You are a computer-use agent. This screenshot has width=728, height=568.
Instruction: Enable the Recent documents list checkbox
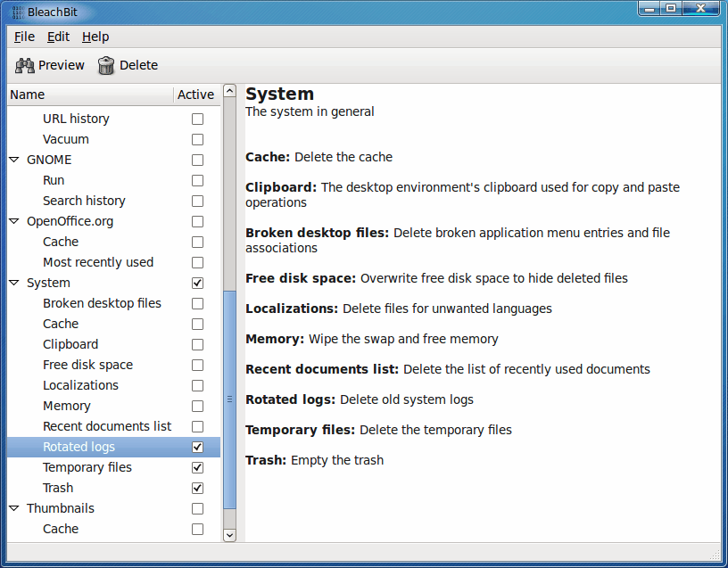pyautogui.click(x=197, y=426)
